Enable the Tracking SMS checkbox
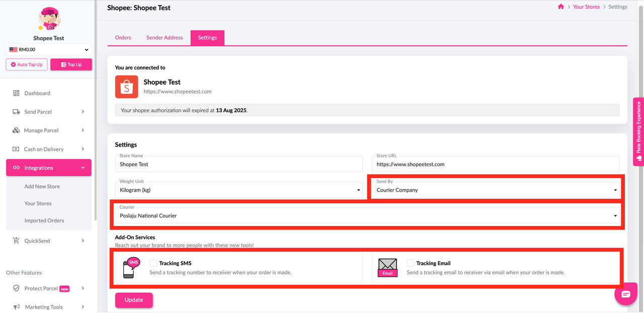The height and width of the screenshot is (313, 644). tap(153, 263)
